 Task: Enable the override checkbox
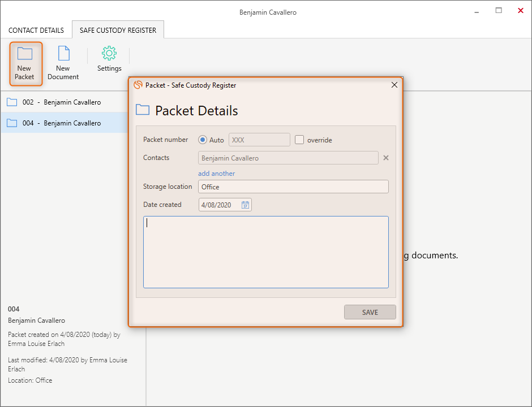[x=300, y=140]
